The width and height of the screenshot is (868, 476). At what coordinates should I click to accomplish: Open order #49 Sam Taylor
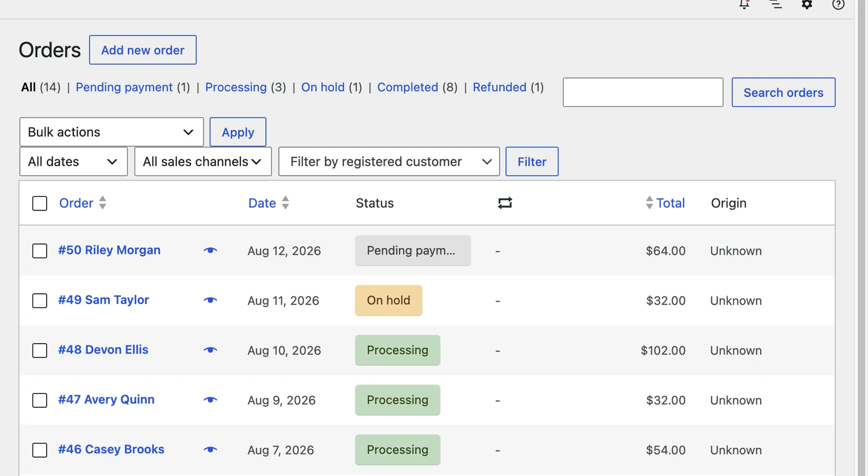tap(103, 300)
